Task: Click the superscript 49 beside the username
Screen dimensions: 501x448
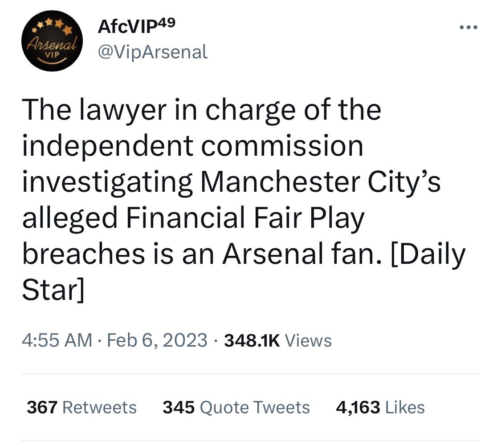Action: click(165, 22)
